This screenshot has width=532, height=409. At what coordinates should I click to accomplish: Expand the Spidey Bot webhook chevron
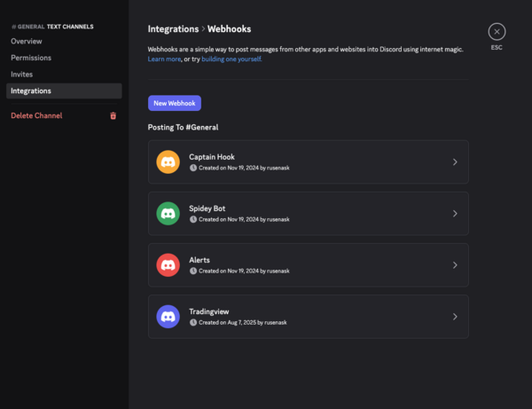tap(455, 214)
